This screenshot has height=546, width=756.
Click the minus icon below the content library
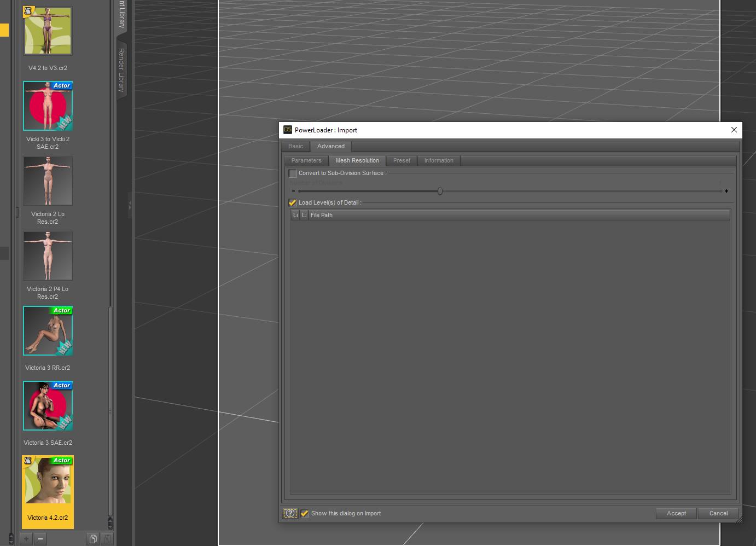pyautogui.click(x=39, y=538)
